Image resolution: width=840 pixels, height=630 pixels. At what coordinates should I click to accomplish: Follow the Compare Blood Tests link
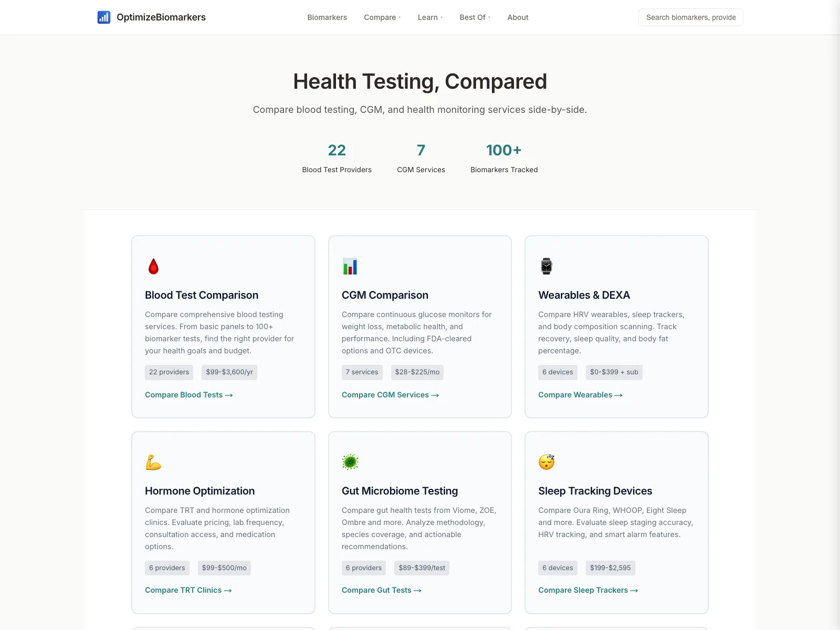tap(188, 395)
